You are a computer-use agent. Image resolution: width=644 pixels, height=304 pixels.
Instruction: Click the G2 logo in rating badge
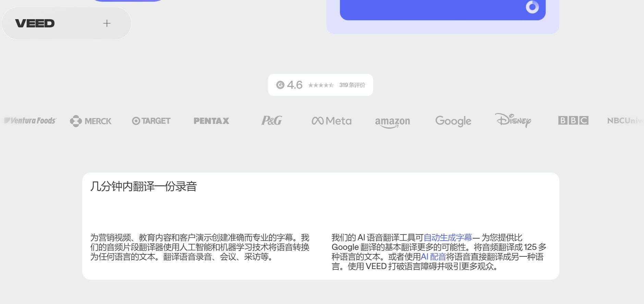[280, 85]
